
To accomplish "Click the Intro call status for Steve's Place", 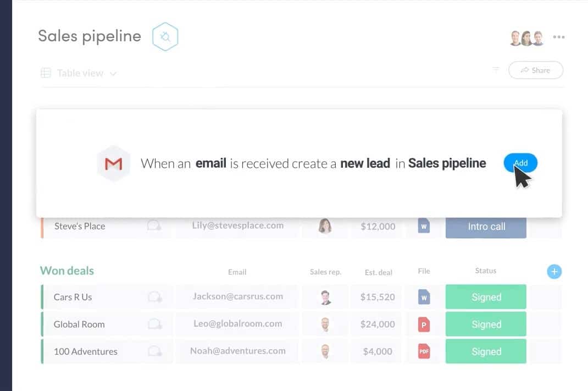I will pos(486,225).
